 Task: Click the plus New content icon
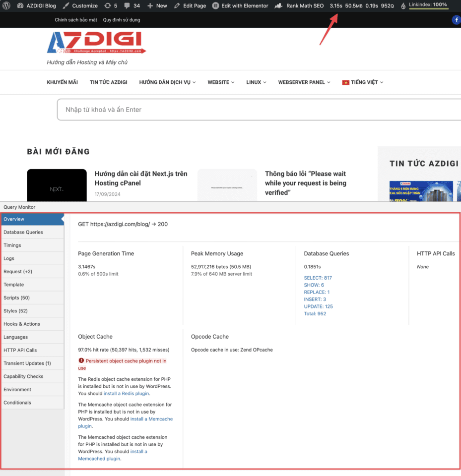[x=150, y=5]
